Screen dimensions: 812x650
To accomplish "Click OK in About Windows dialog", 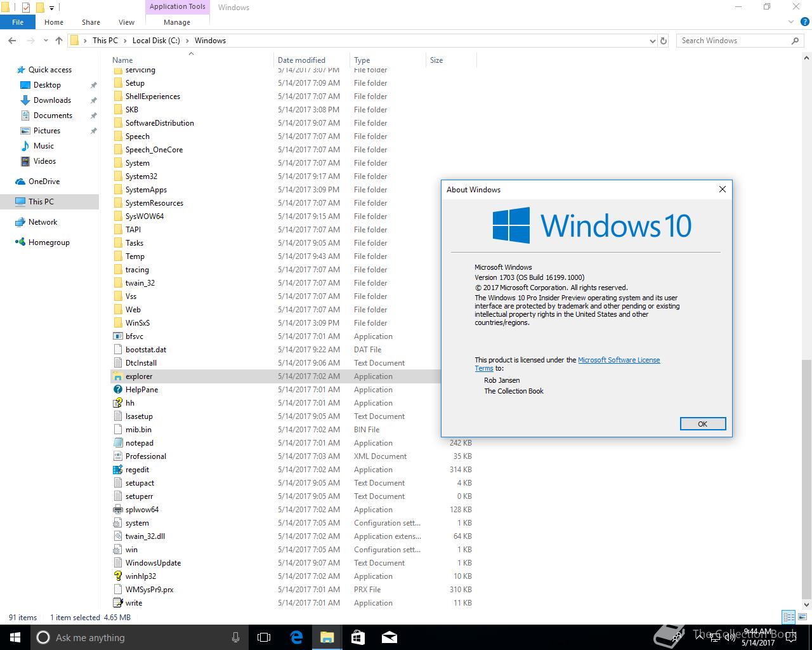I will [x=703, y=424].
